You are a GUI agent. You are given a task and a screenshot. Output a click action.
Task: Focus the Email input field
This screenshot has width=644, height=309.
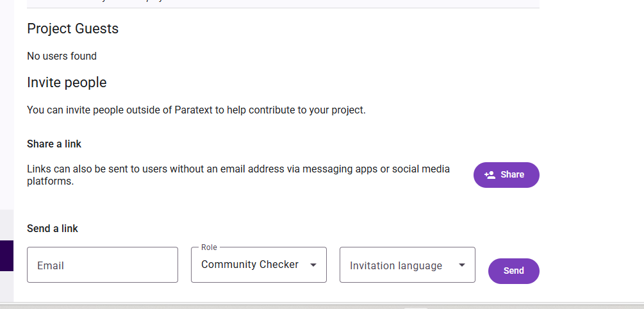[x=103, y=265]
